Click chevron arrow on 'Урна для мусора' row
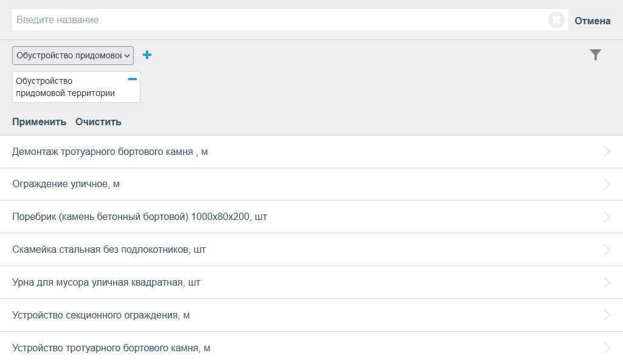Screen dimensions: 623x364 [607, 283]
